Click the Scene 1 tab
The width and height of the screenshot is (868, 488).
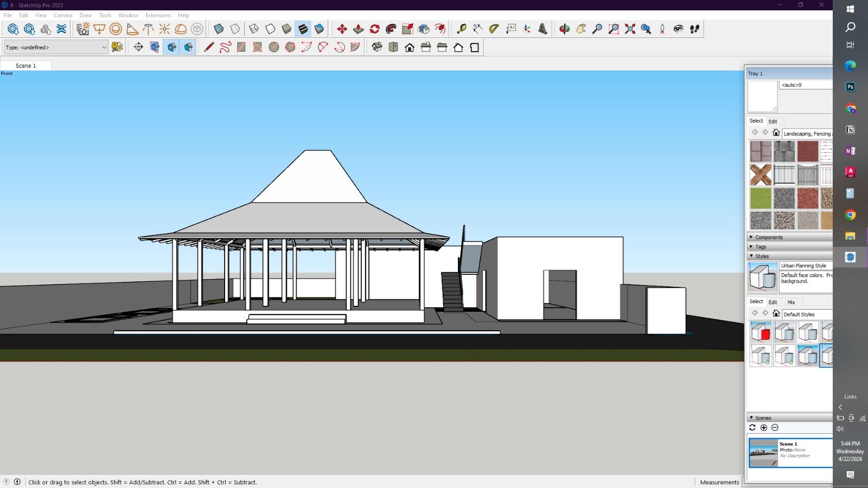coord(26,66)
